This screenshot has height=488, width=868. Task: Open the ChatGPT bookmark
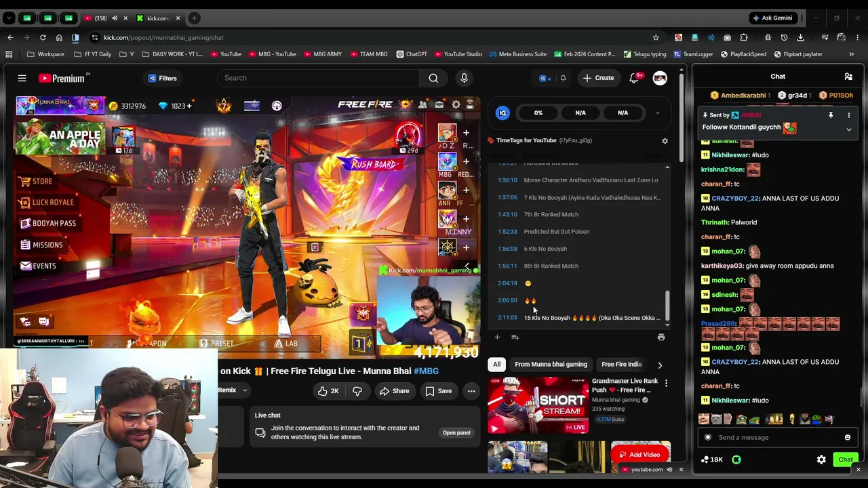tap(412, 54)
